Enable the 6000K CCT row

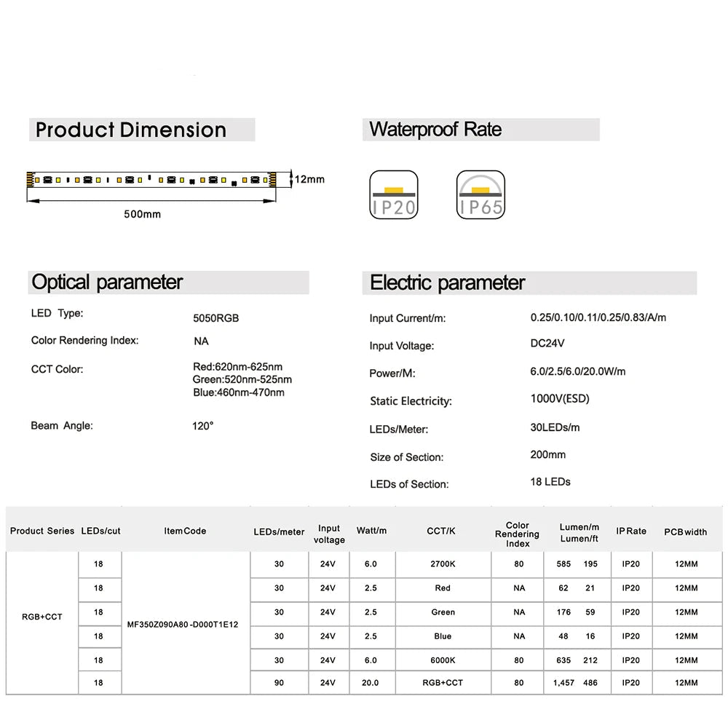point(442,660)
